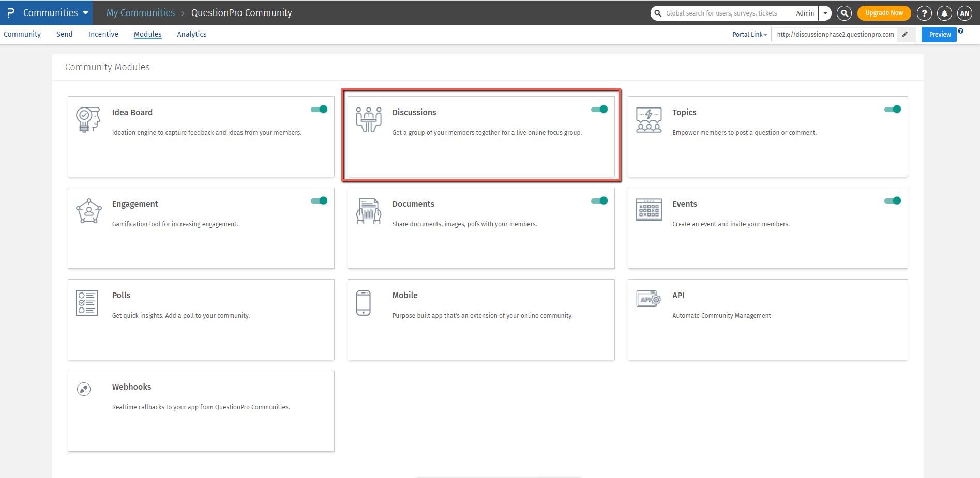This screenshot has height=478, width=980.
Task: Open the Portal Link dropdown
Action: (749, 35)
